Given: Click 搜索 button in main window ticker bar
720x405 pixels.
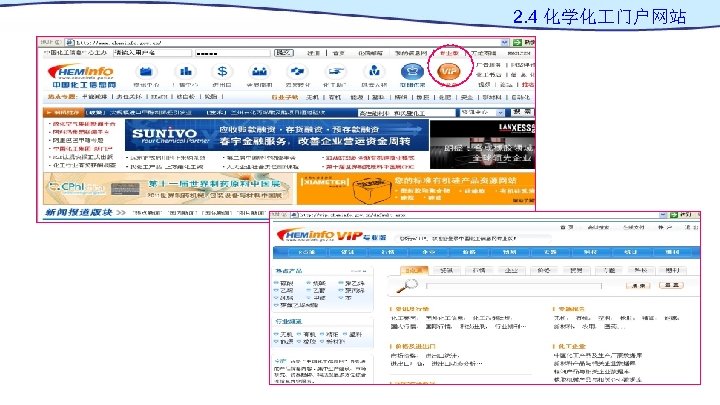Looking at the screenshot, I should tap(522, 112).
